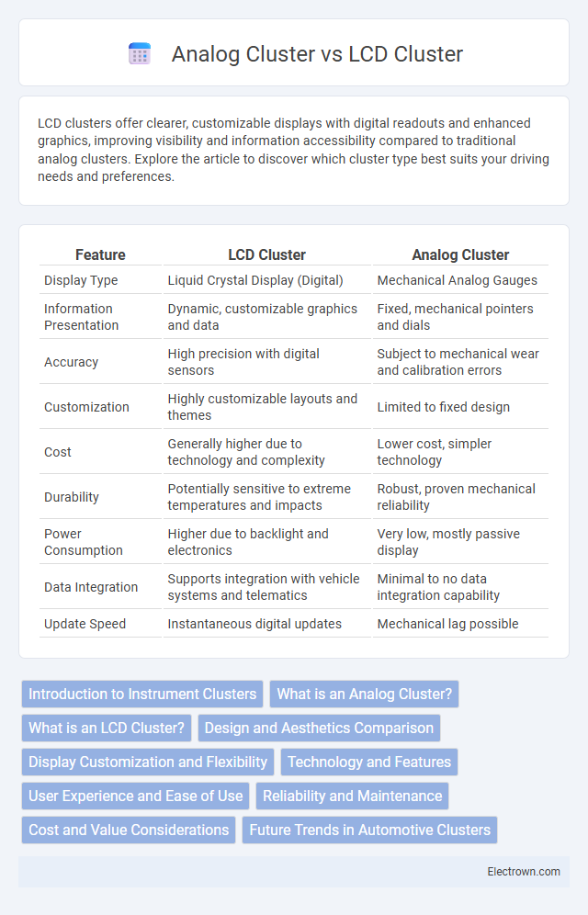The image size is (588, 915).
Task: Select the LCD Cluster column header
Action: pos(267,255)
